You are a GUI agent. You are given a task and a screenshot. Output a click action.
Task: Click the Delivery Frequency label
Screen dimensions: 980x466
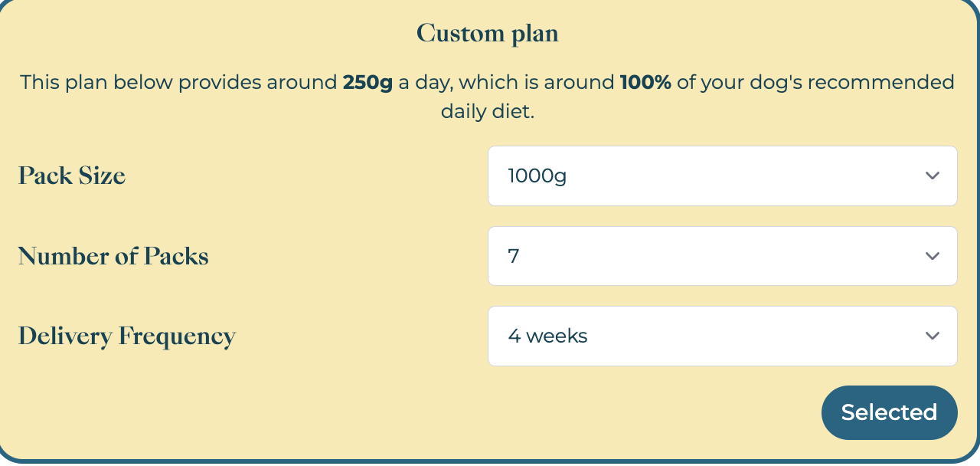(127, 336)
